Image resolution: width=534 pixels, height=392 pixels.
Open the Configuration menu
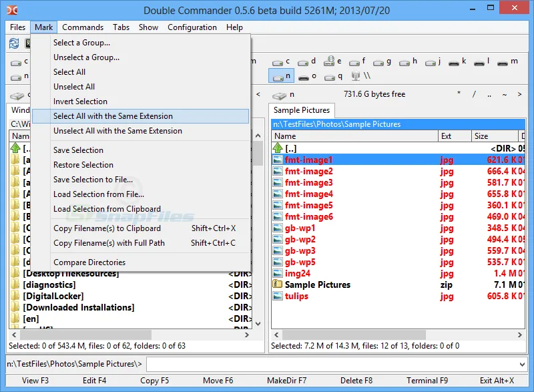pyautogui.click(x=192, y=27)
